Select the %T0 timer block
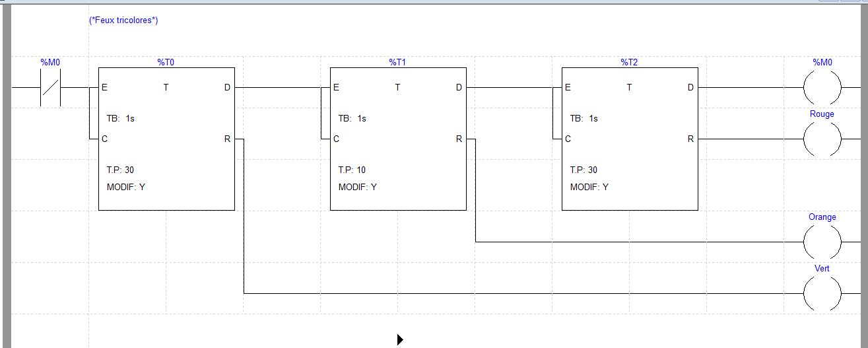The image size is (868, 348). [166, 139]
